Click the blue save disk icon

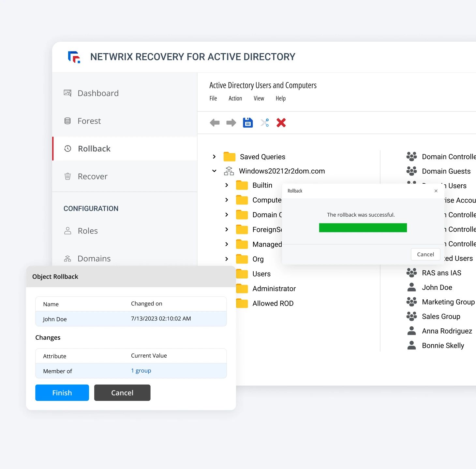(248, 122)
